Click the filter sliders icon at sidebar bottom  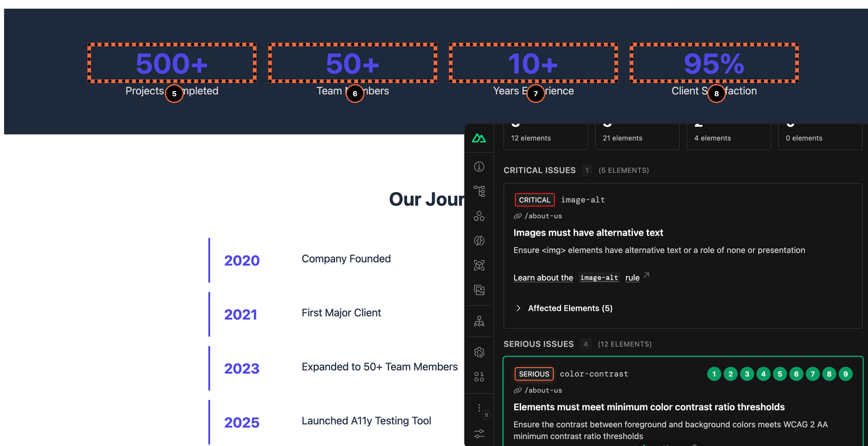pyautogui.click(x=479, y=434)
